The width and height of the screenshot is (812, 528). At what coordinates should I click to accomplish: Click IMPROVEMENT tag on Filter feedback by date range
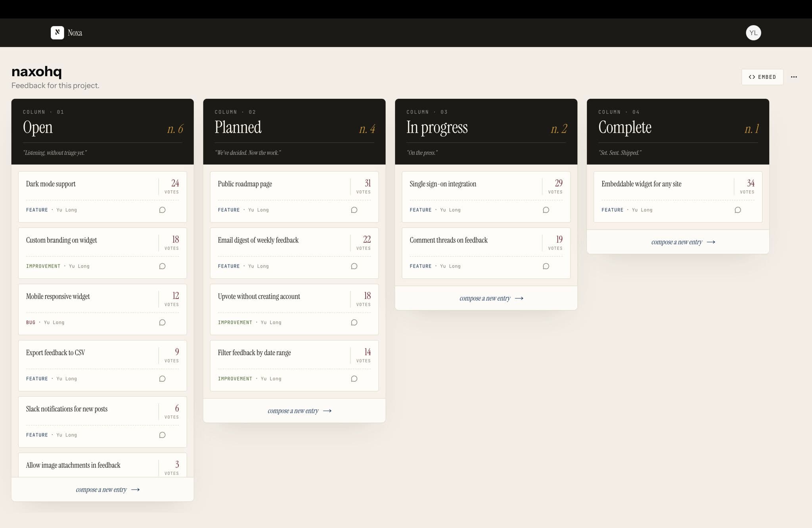235,379
